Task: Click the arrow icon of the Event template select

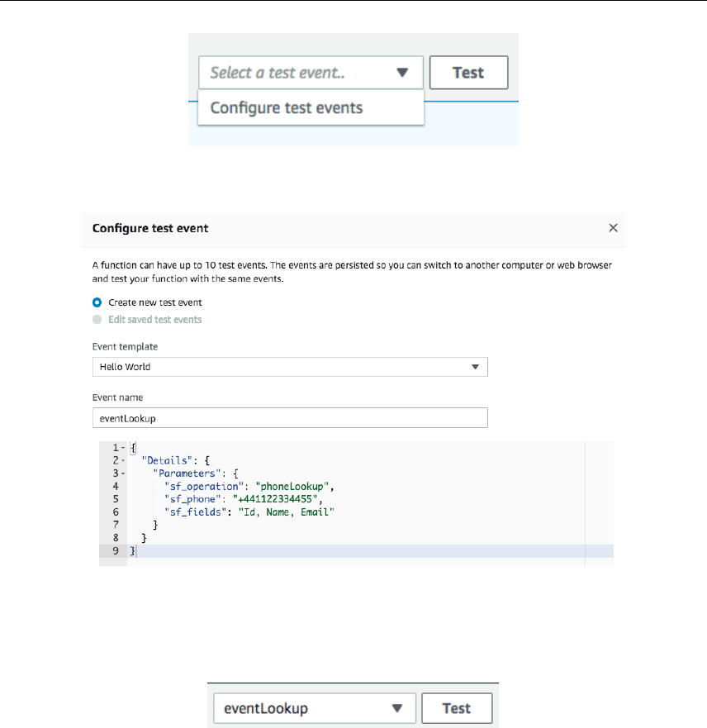Action: 475,367
